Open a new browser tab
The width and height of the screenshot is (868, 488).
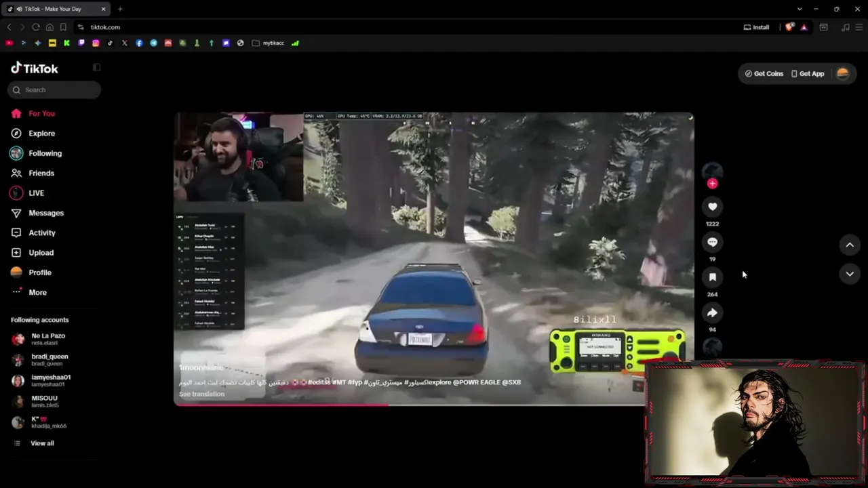(x=120, y=9)
